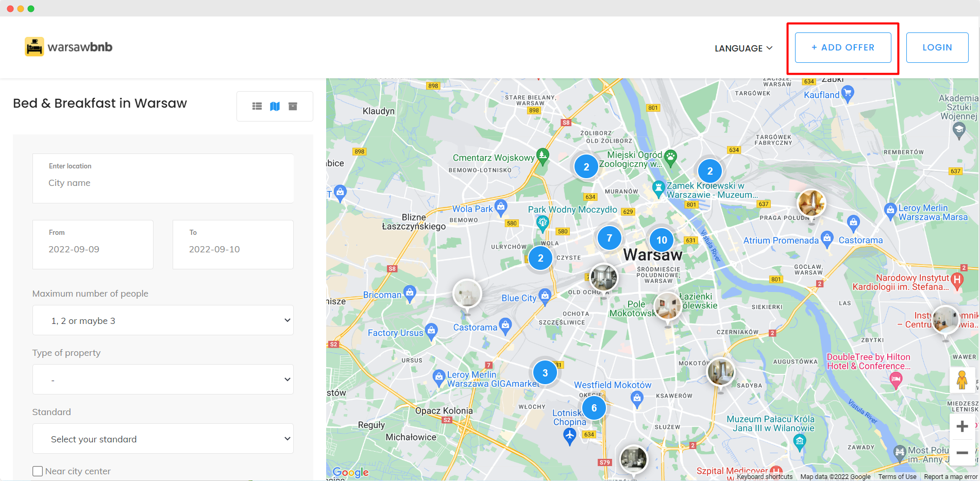Open the cluster marker numbered 10
The width and height of the screenshot is (980, 481).
coord(662,240)
